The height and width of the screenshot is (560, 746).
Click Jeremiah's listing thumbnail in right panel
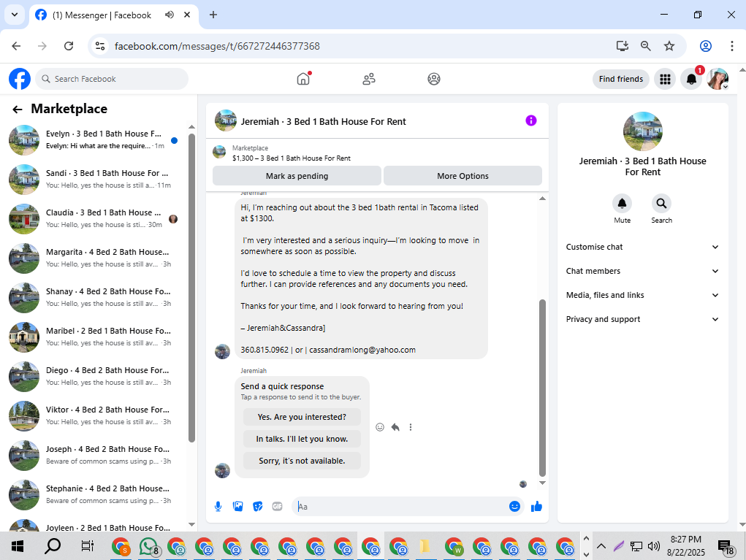tap(643, 131)
